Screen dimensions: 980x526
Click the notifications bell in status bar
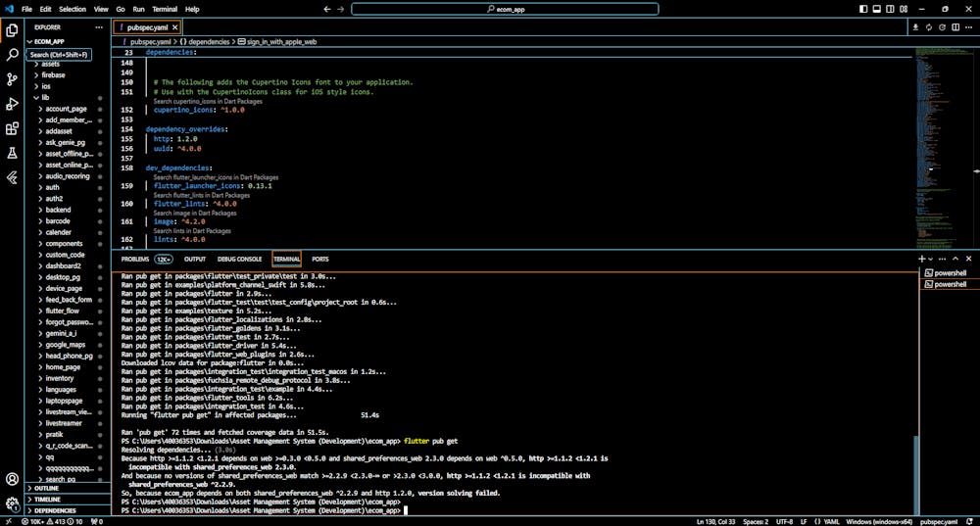pos(969,521)
